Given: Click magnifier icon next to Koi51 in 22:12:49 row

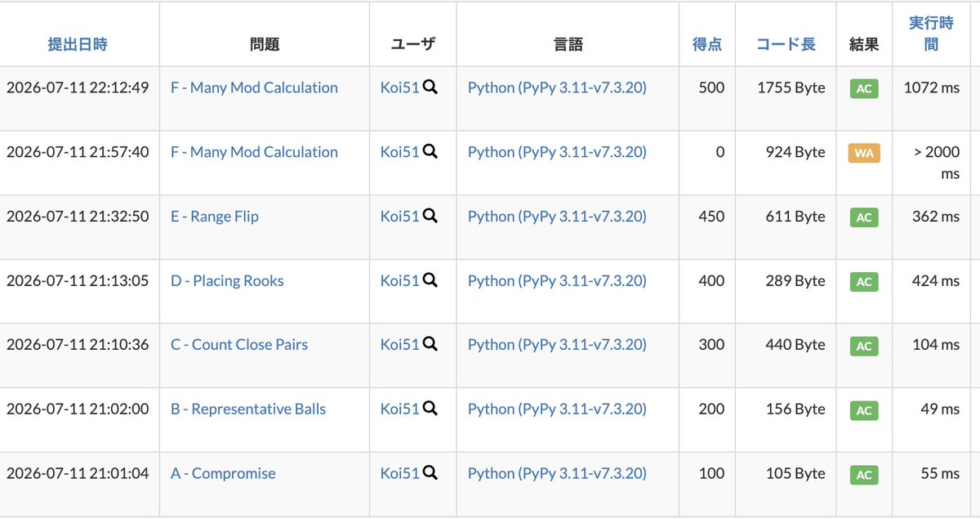Looking at the screenshot, I should 430,87.
